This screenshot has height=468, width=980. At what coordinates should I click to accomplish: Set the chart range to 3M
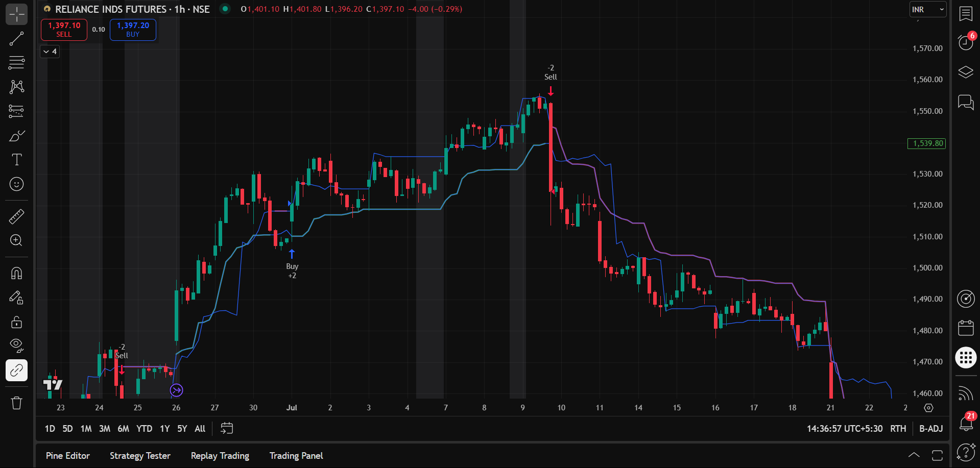tap(104, 429)
